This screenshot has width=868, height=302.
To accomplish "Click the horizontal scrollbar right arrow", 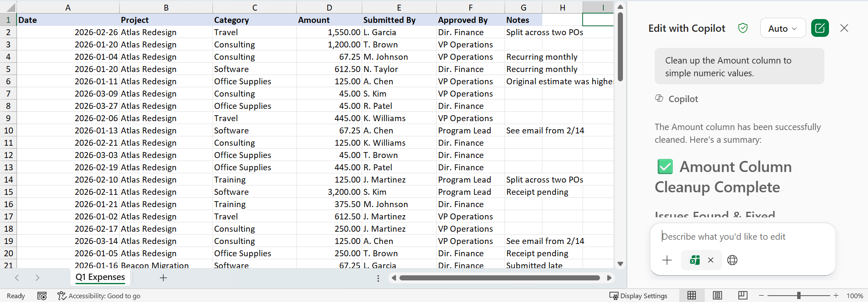I will point(609,278).
